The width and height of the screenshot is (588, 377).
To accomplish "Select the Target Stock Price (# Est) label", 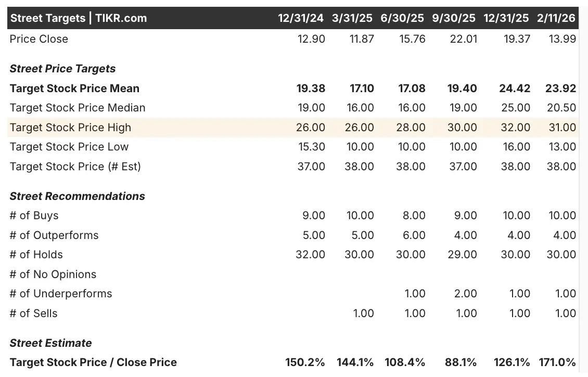I will [75, 167].
